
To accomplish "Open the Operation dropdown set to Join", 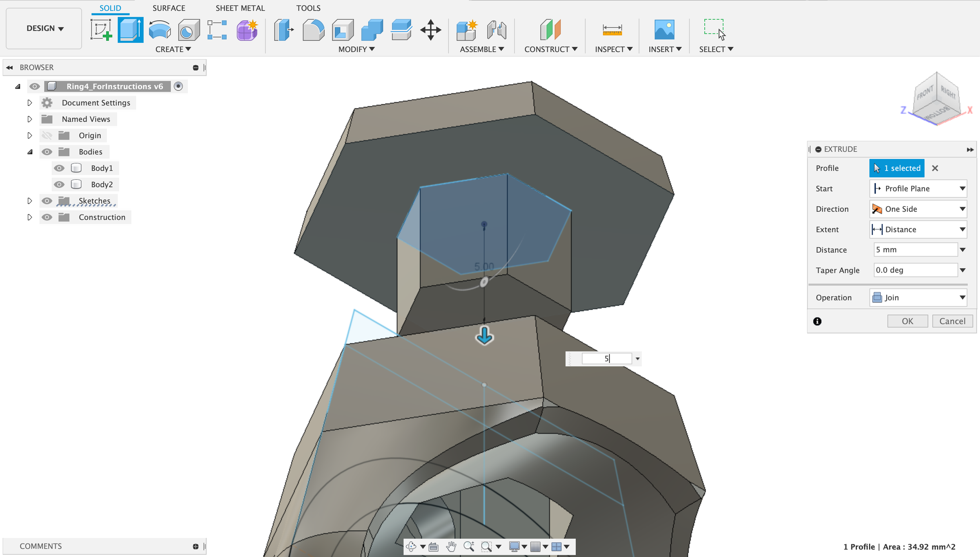I will pos(918,298).
